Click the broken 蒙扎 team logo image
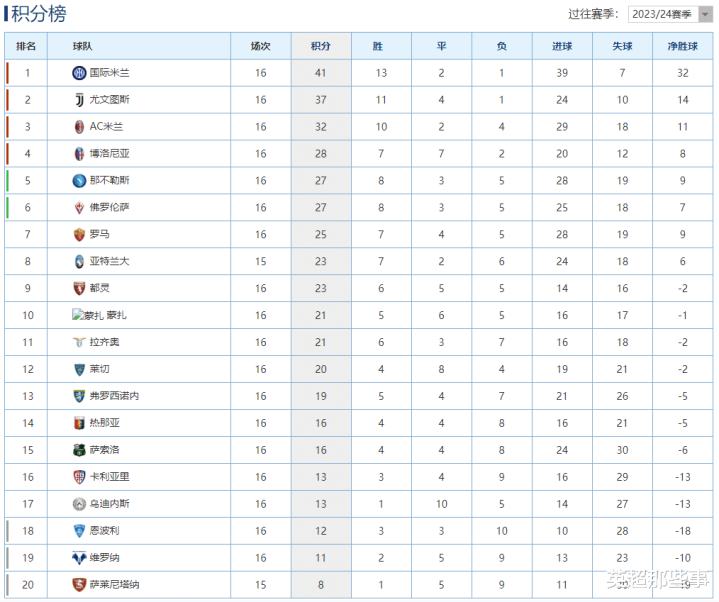The image size is (719, 602). point(88,315)
